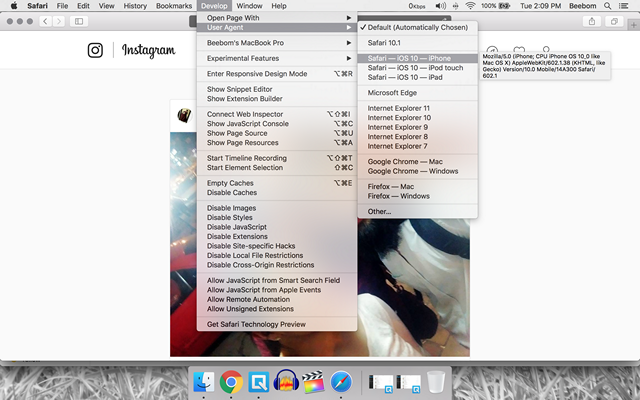
Task: Click the battery status icon
Action: 504,6
